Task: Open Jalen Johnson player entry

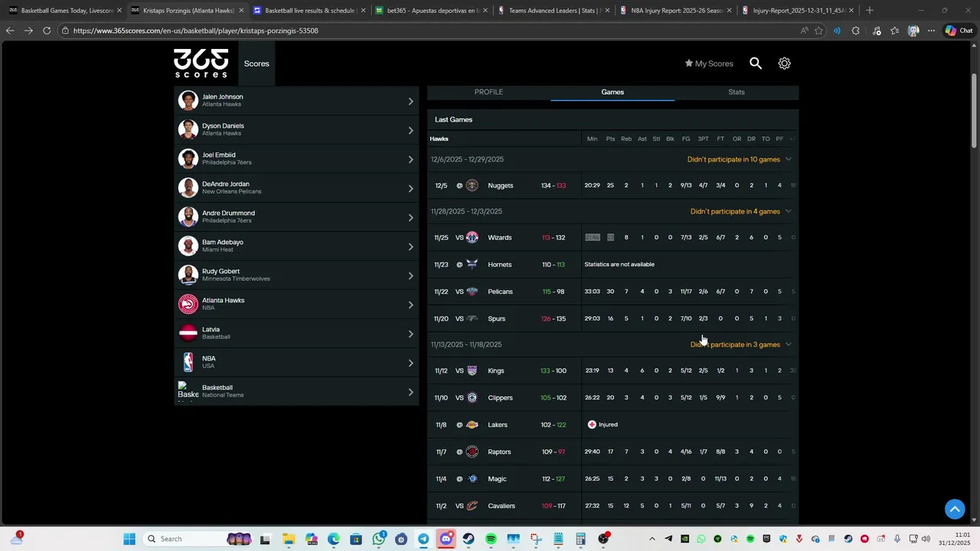Action: point(297,100)
